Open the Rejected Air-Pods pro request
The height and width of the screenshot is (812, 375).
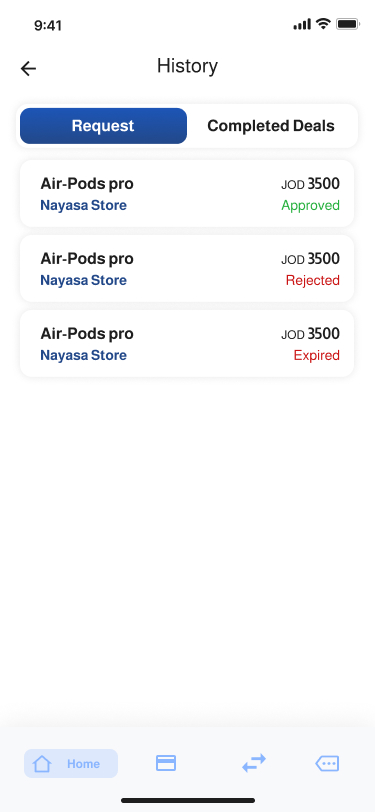click(187, 268)
